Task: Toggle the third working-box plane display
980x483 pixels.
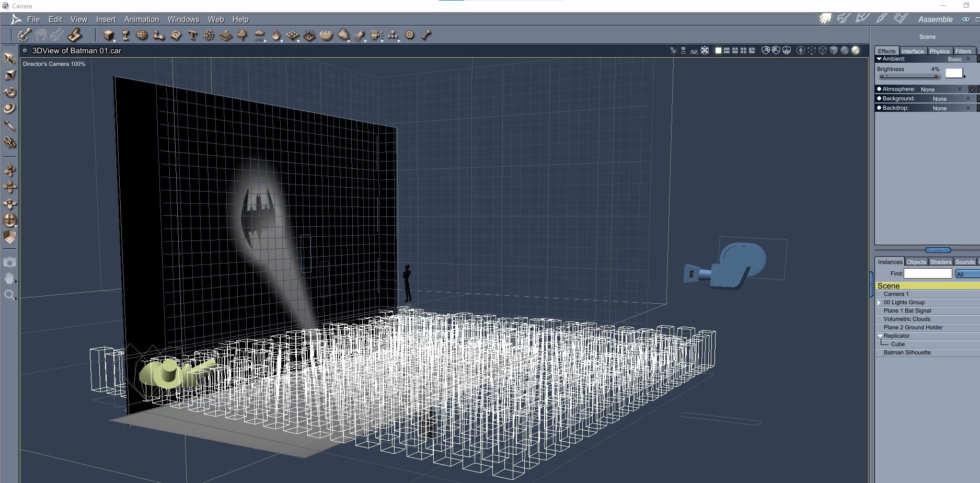Action: pyautogui.click(x=787, y=51)
